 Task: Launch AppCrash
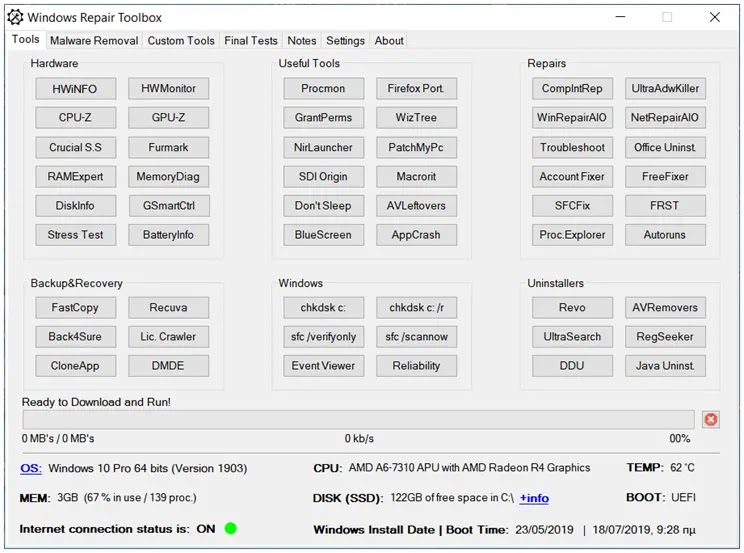click(417, 235)
